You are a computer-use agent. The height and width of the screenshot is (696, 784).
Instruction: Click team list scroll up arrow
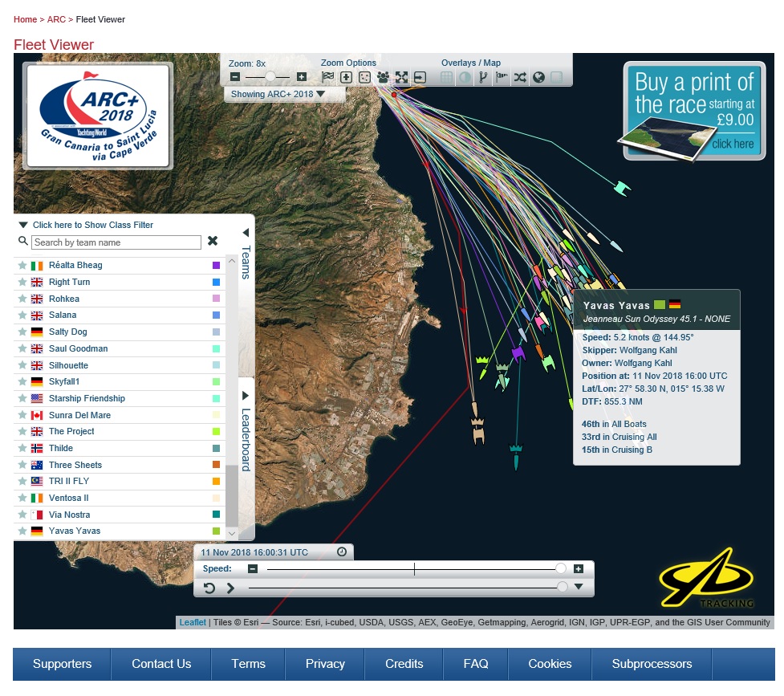[x=231, y=261]
